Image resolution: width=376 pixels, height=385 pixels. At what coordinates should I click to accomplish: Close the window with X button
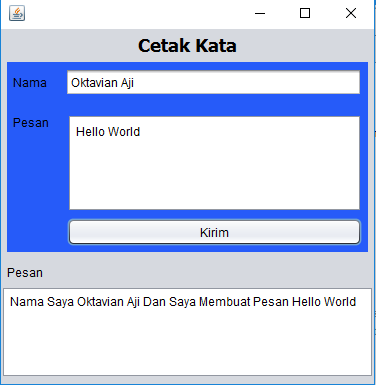pyautogui.click(x=351, y=13)
